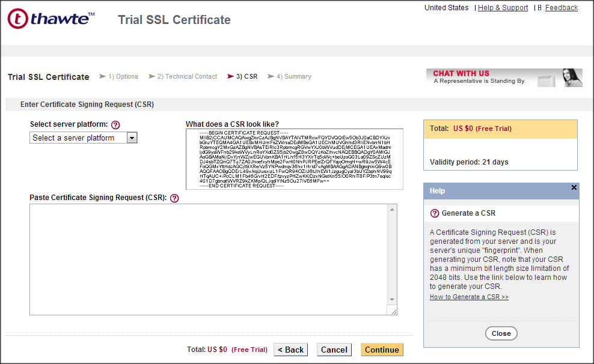Click the Close button in Help panel
This screenshot has width=594, height=364.
pyautogui.click(x=501, y=333)
